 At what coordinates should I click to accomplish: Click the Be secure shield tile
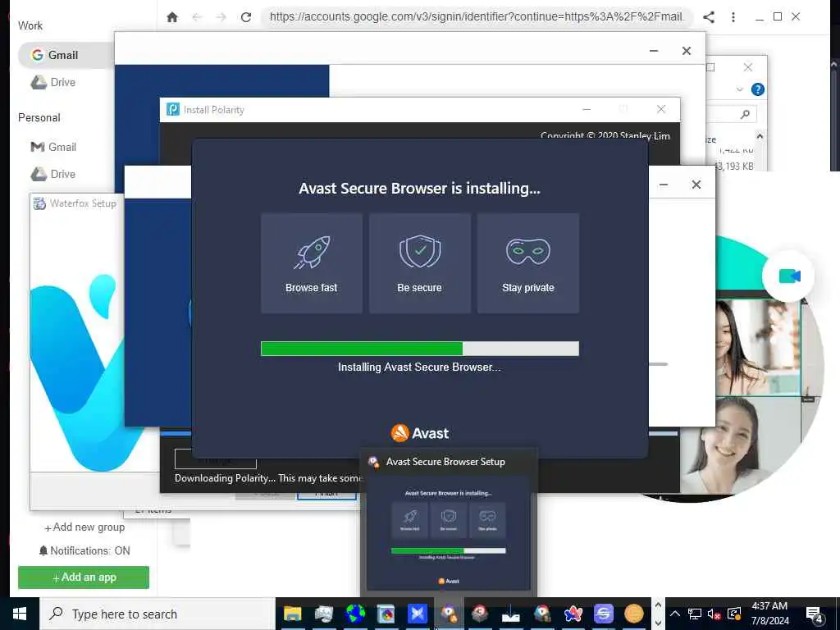(419, 263)
